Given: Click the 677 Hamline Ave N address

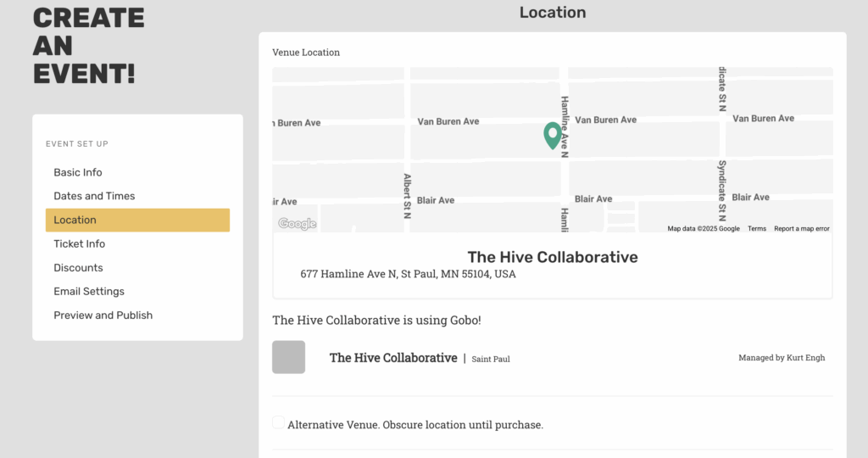Looking at the screenshot, I should coord(408,274).
